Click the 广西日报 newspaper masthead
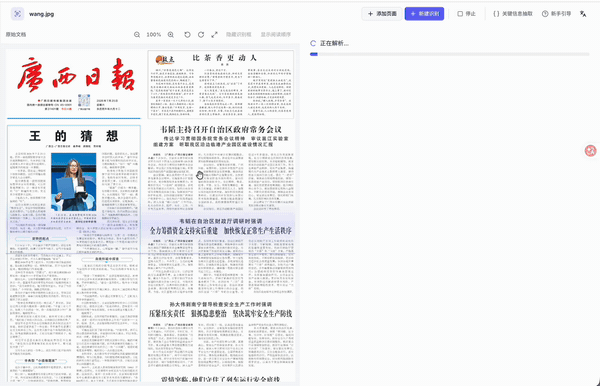The image size is (600, 386). click(x=76, y=75)
